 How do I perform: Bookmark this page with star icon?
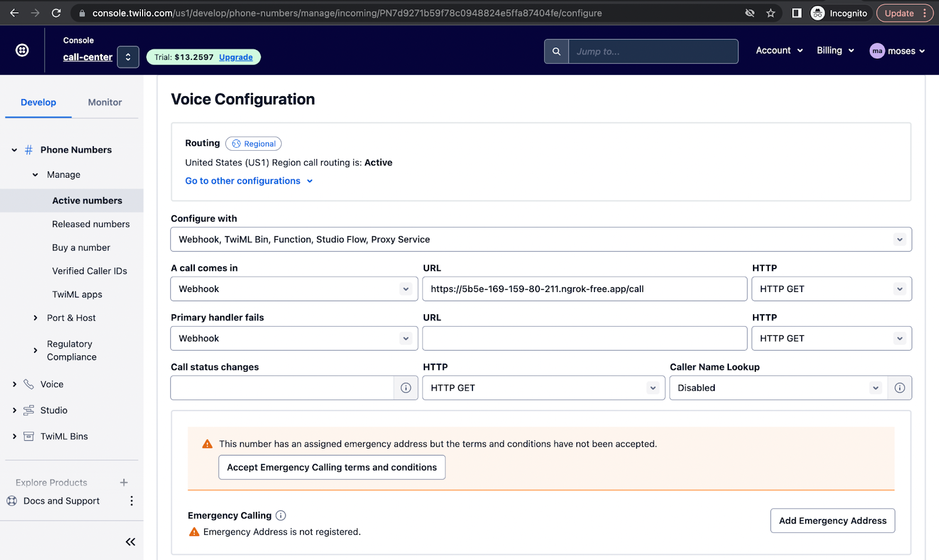click(x=771, y=13)
